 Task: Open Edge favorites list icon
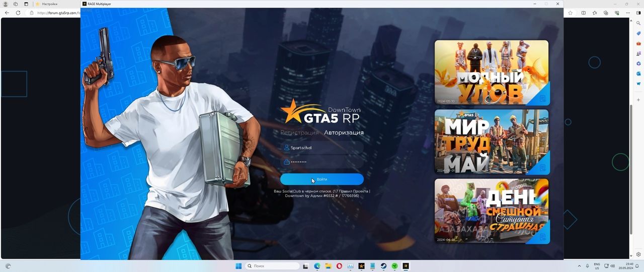pos(595,13)
